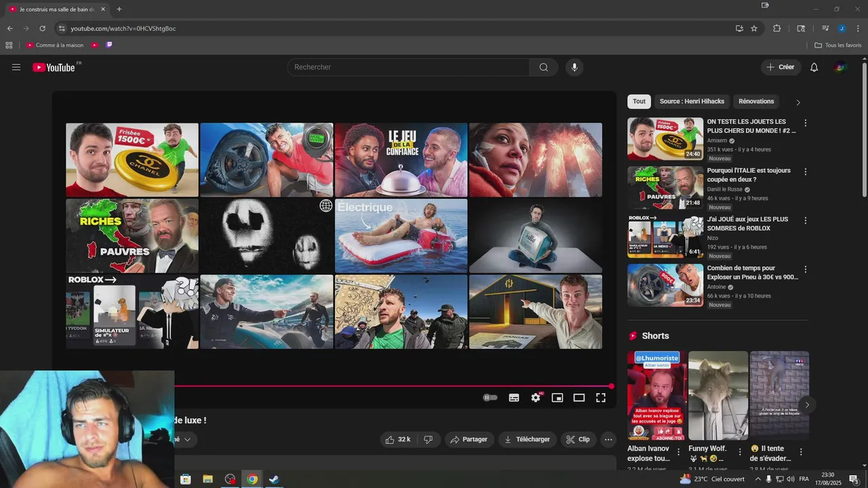Select the Rénovations filter chip
Image resolution: width=868 pixels, height=488 pixels.
756,102
